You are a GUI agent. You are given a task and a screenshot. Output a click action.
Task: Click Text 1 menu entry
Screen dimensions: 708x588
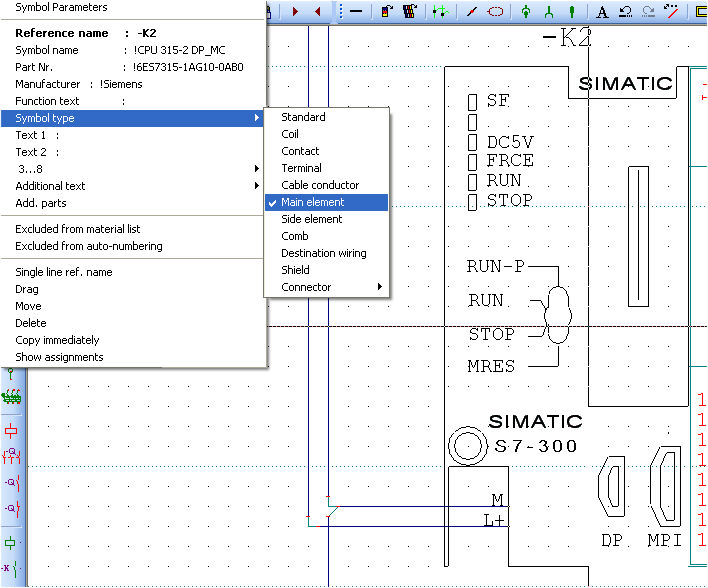pyautogui.click(x=132, y=135)
